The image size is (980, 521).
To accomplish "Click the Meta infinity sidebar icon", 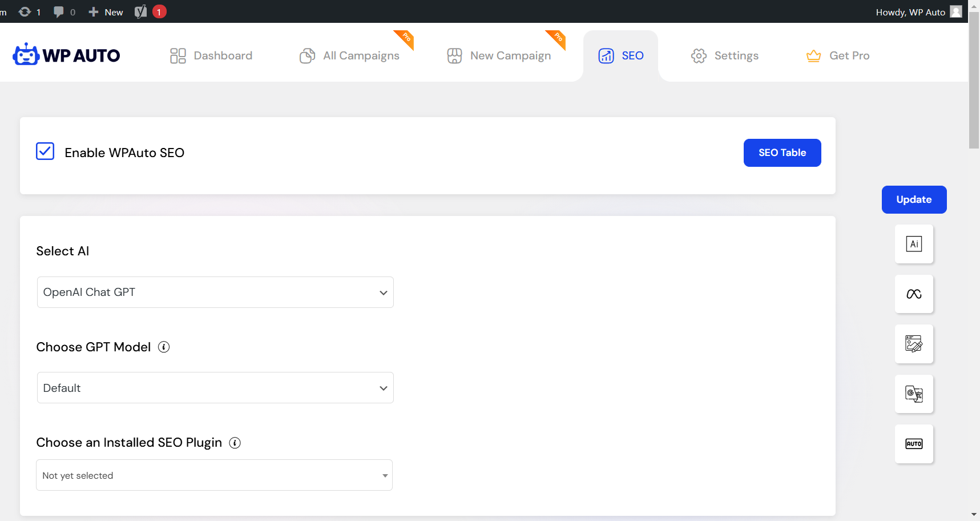I will pos(914,294).
